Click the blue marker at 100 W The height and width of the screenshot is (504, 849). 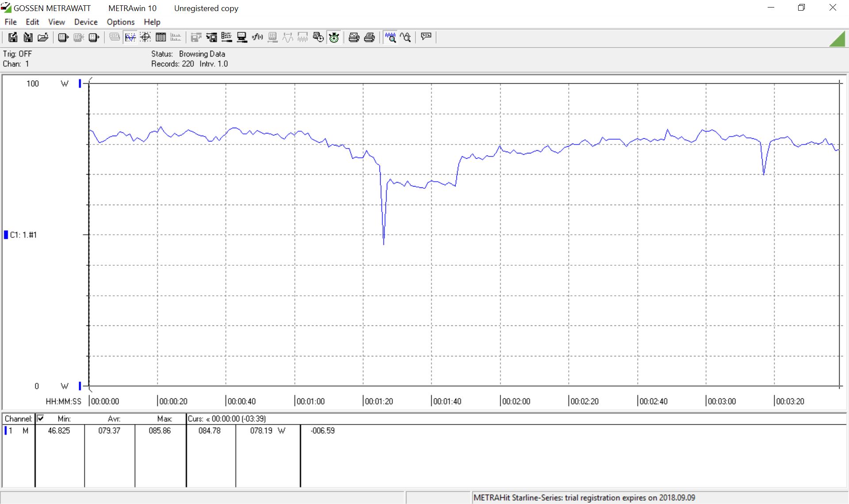[x=80, y=83]
